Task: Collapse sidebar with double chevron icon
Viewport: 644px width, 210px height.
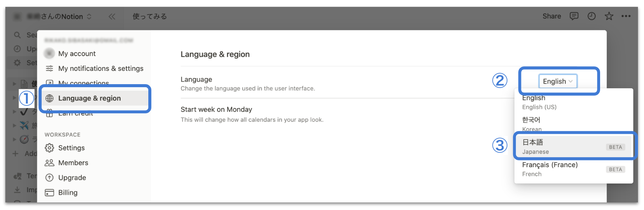Action: (112, 17)
